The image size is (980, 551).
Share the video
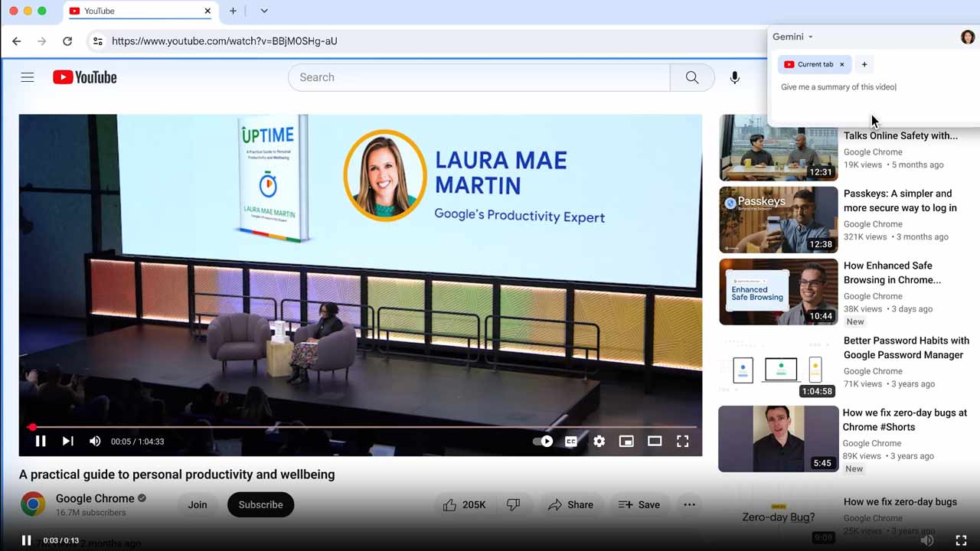570,504
